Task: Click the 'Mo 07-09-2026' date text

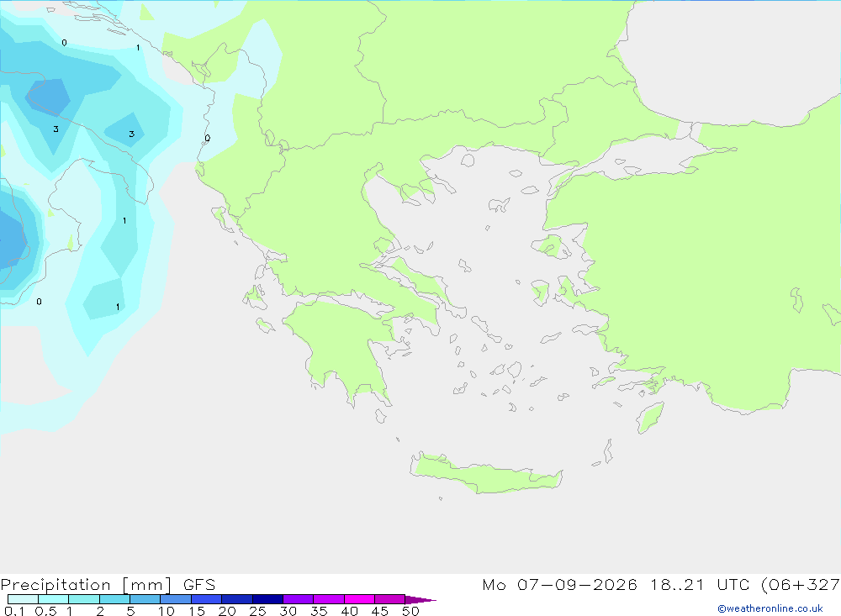Action: (x=559, y=585)
